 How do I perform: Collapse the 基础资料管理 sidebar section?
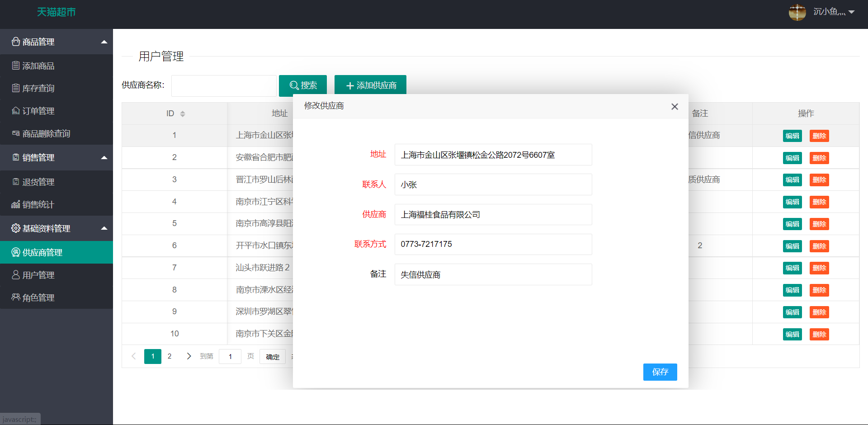pos(104,228)
